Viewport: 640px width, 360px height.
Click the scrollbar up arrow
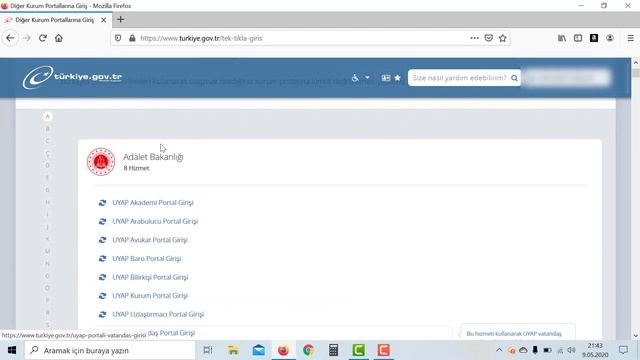(x=636, y=62)
